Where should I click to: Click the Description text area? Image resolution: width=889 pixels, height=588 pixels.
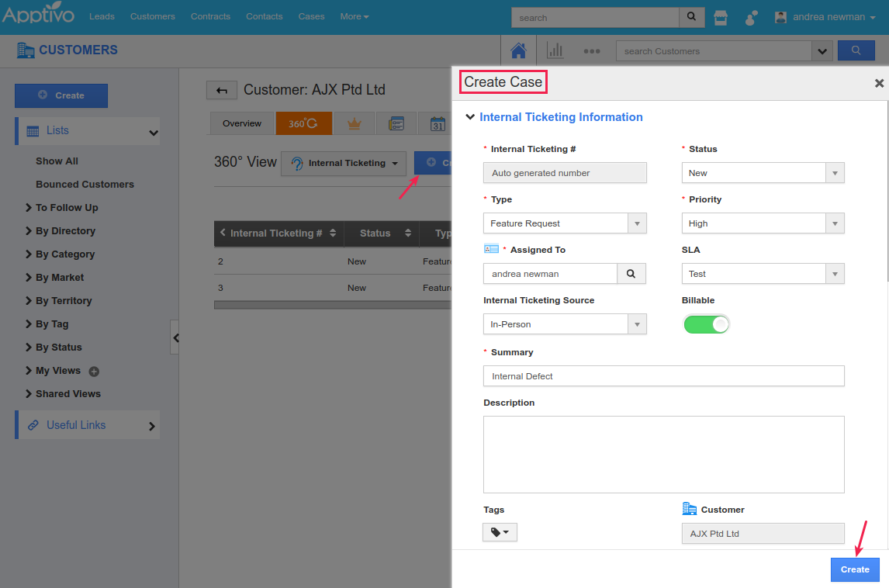(663, 454)
